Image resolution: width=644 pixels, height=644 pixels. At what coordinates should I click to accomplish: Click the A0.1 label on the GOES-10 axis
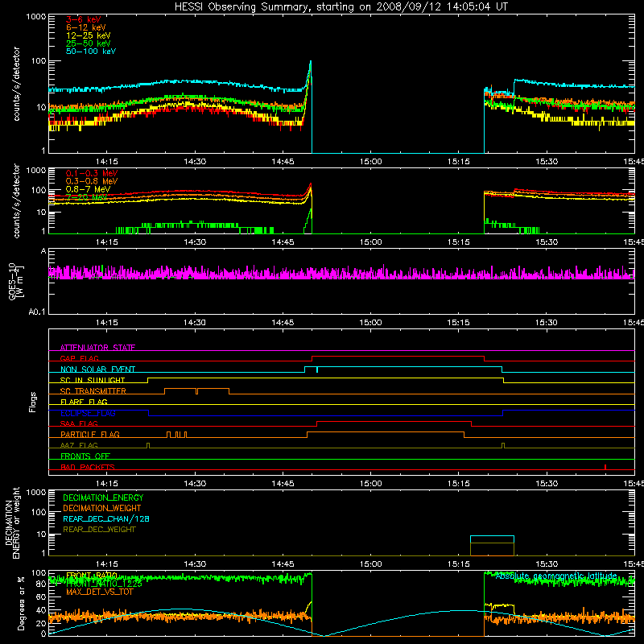point(37,312)
